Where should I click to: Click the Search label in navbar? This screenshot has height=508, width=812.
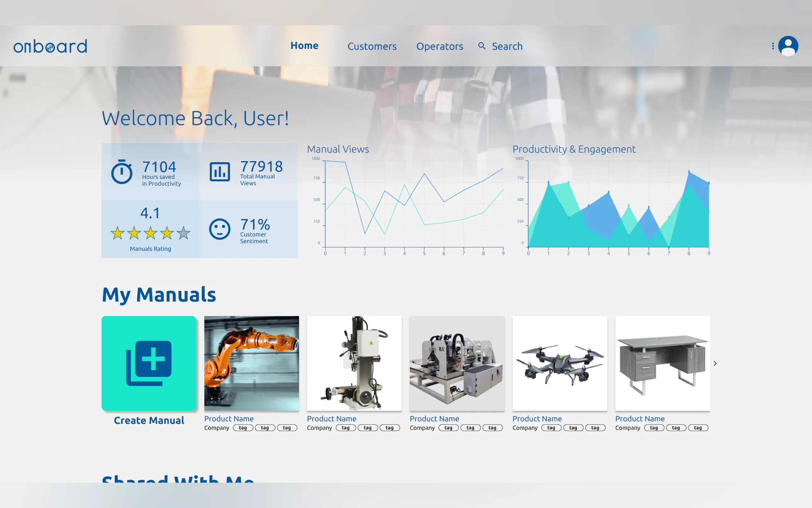pyautogui.click(x=507, y=46)
